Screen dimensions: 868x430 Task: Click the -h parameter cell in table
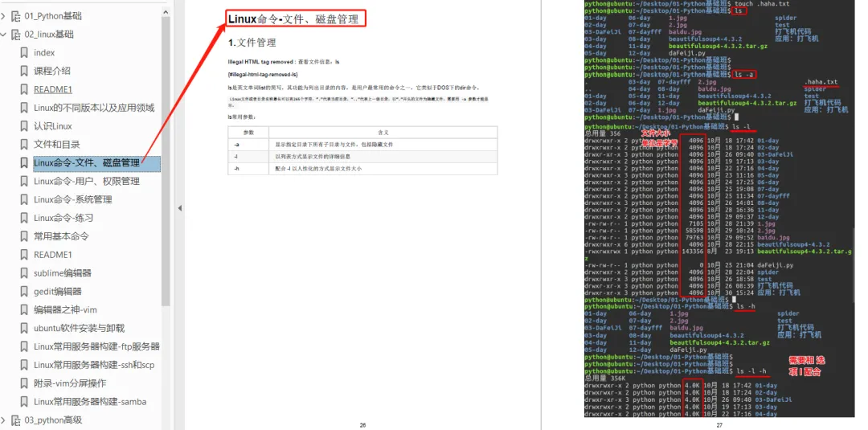click(248, 169)
